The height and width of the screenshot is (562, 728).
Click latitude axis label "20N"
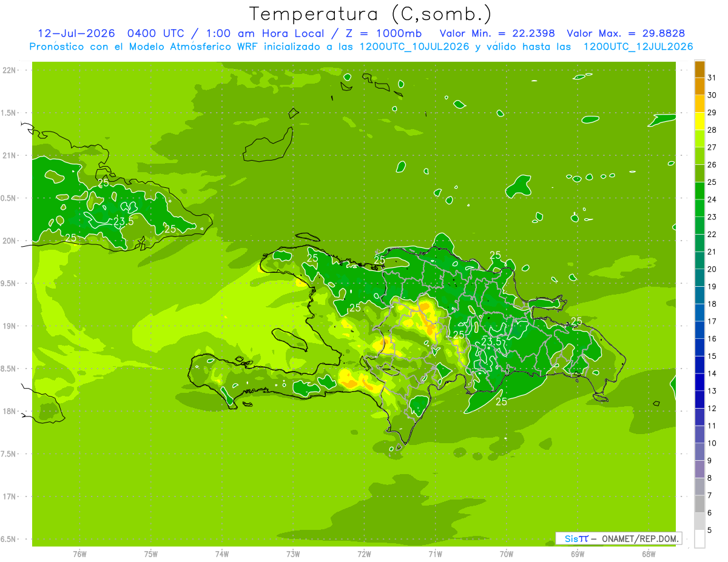click(x=10, y=241)
